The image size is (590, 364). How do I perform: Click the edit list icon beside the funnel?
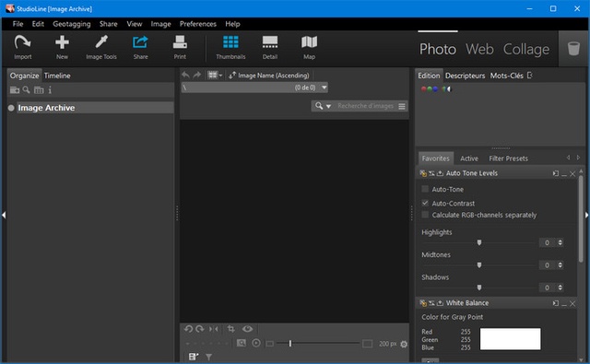[x=194, y=357]
